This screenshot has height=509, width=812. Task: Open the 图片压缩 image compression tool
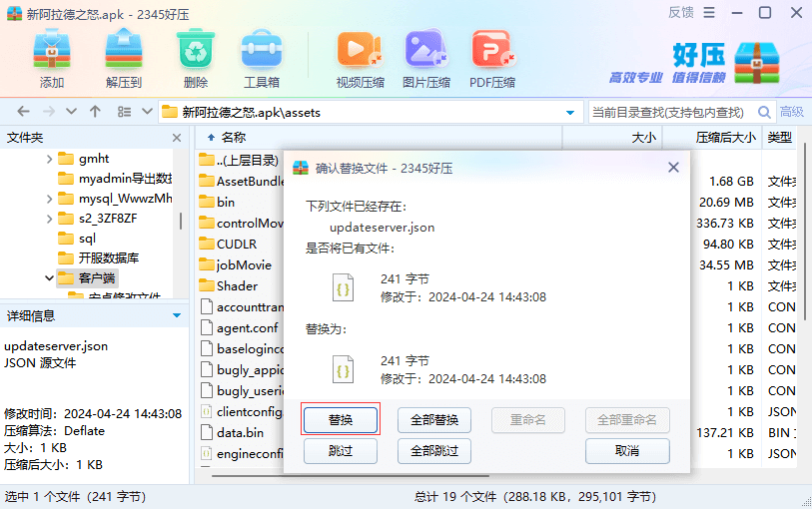pos(426,51)
